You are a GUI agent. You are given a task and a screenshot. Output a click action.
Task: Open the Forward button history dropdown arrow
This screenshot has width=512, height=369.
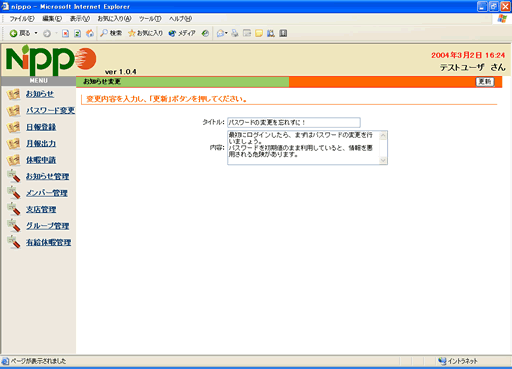(56, 33)
